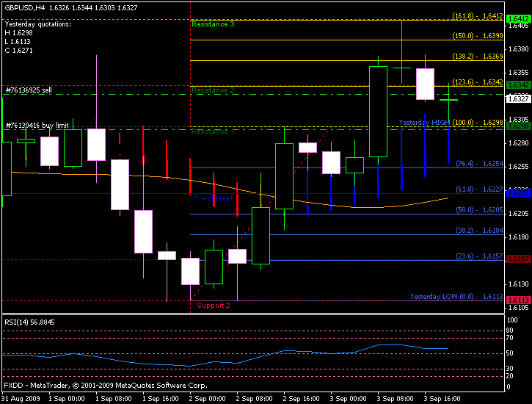Click the current price tag 1.6327

pos(519,98)
